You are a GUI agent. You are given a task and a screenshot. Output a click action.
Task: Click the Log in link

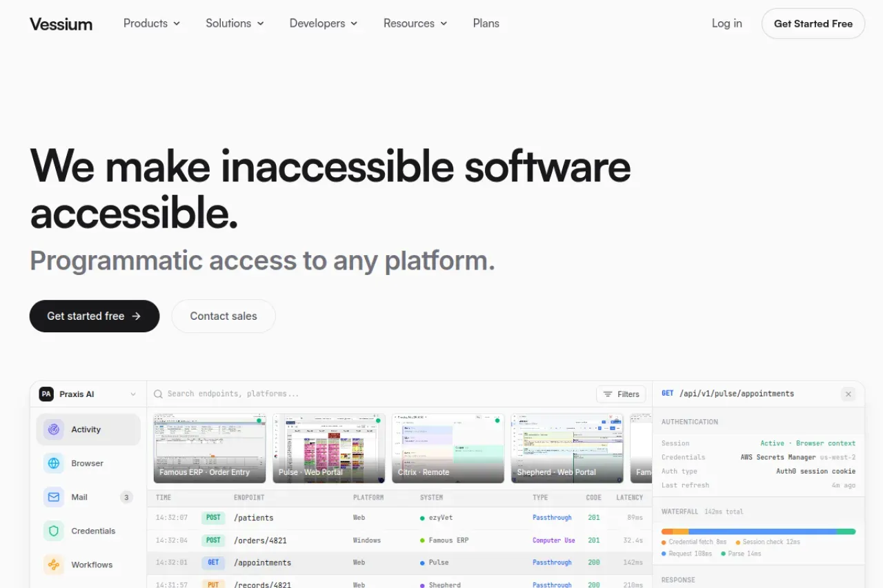coord(727,23)
